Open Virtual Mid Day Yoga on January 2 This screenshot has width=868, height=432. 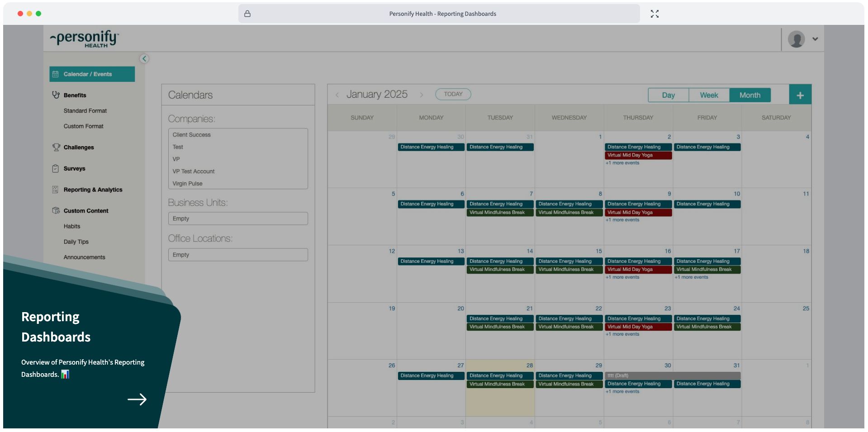coord(638,155)
